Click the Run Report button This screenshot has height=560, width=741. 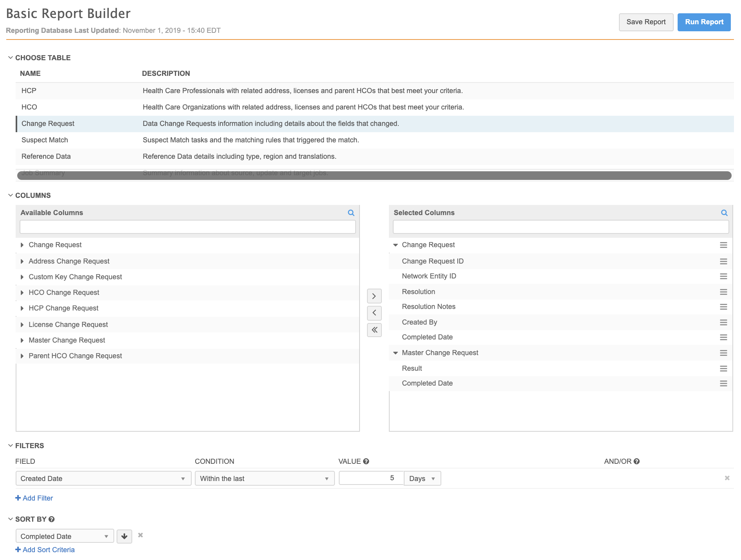pos(704,22)
